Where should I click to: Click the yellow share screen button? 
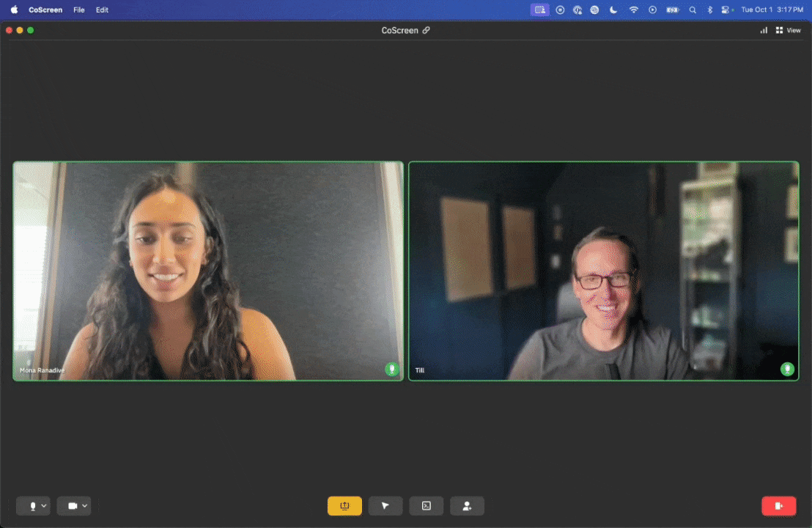coord(344,506)
